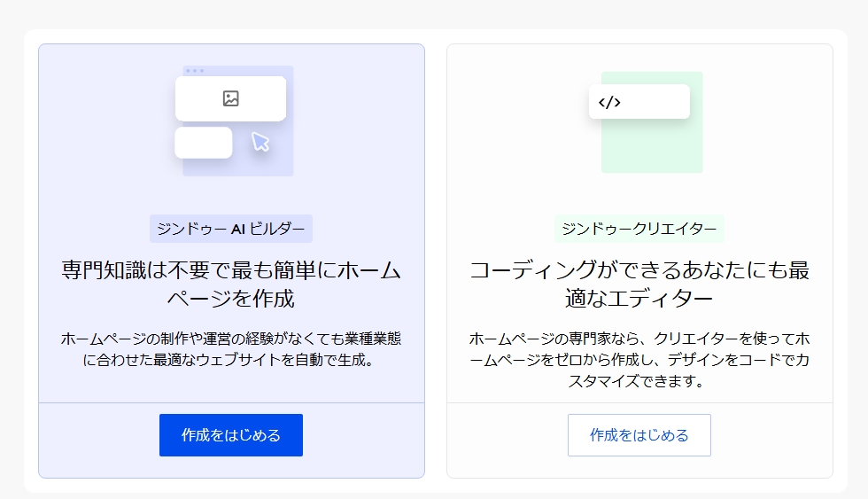This screenshot has width=868, height=499.
Task: Click the image placeholder icon in AI Builder illustration
Action: coord(230,98)
